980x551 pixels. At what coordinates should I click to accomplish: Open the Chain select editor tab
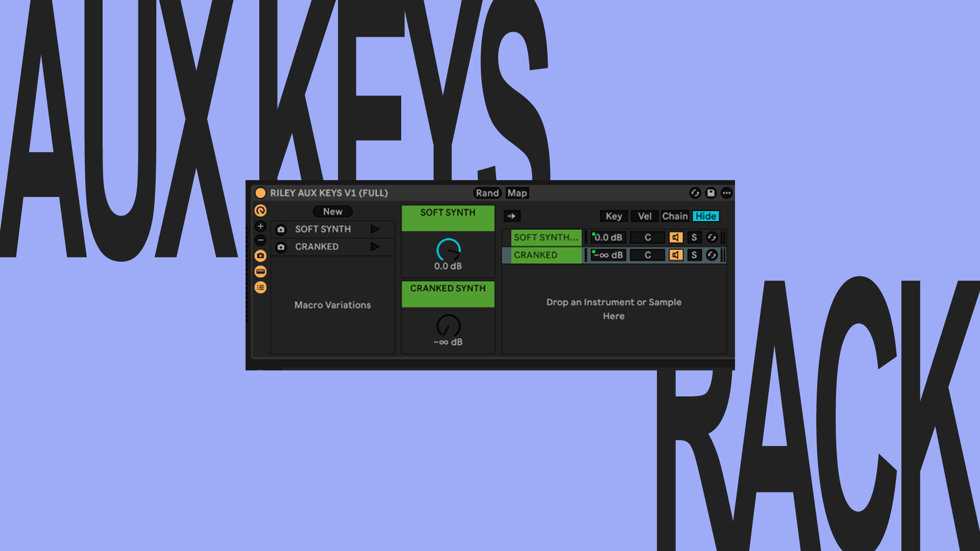click(675, 216)
